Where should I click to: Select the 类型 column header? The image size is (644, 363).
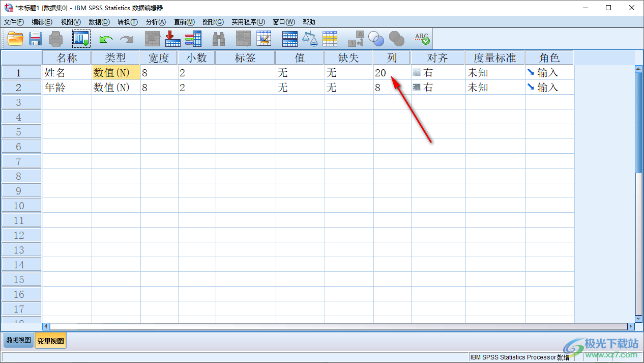[x=115, y=58]
